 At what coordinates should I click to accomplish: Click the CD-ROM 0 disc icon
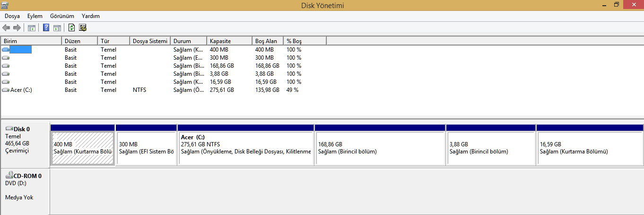coord(9,175)
